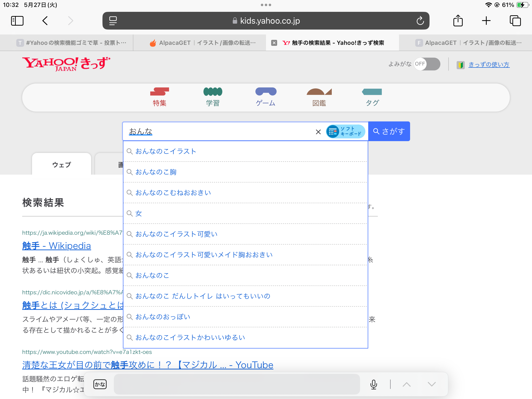Start dictation with the microphone icon

pyautogui.click(x=374, y=384)
